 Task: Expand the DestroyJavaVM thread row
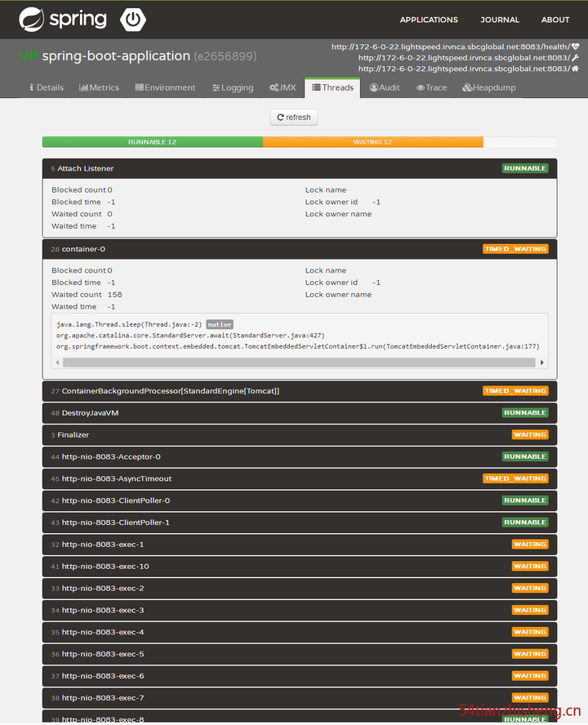(x=300, y=413)
